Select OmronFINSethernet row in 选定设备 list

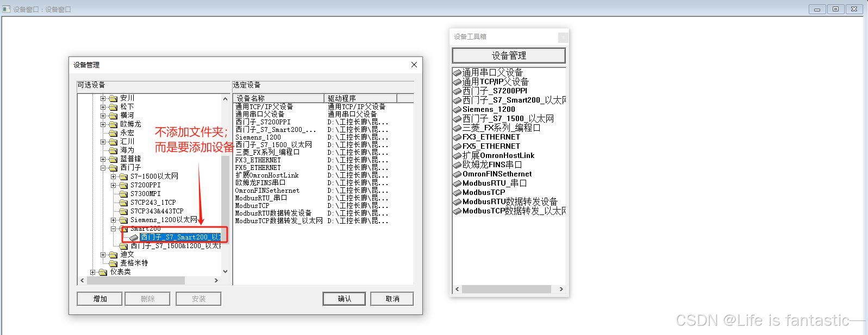point(323,191)
